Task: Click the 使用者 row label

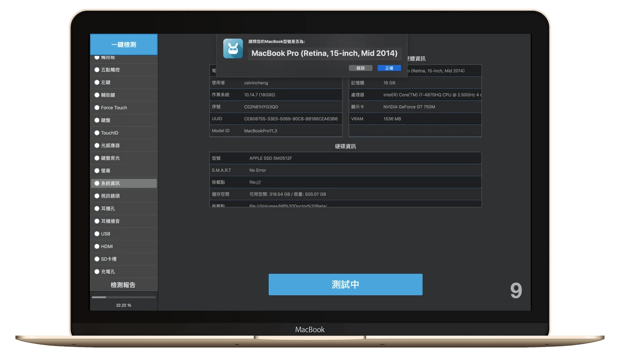Action: pyautogui.click(x=218, y=83)
